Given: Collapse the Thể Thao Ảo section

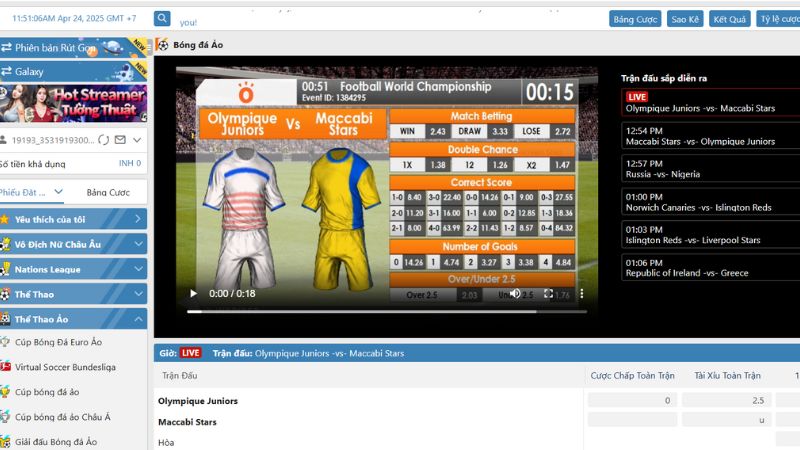Looking at the screenshot, I should point(73,319).
